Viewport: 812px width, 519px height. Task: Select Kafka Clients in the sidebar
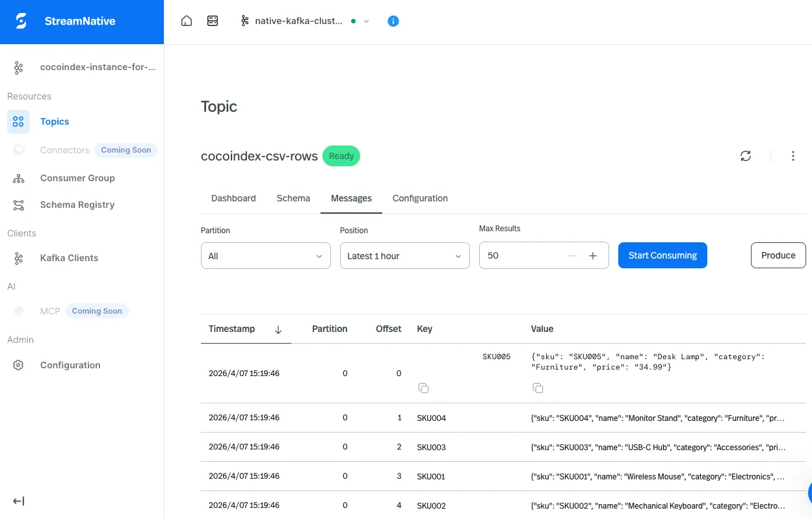pyautogui.click(x=68, y=258)
